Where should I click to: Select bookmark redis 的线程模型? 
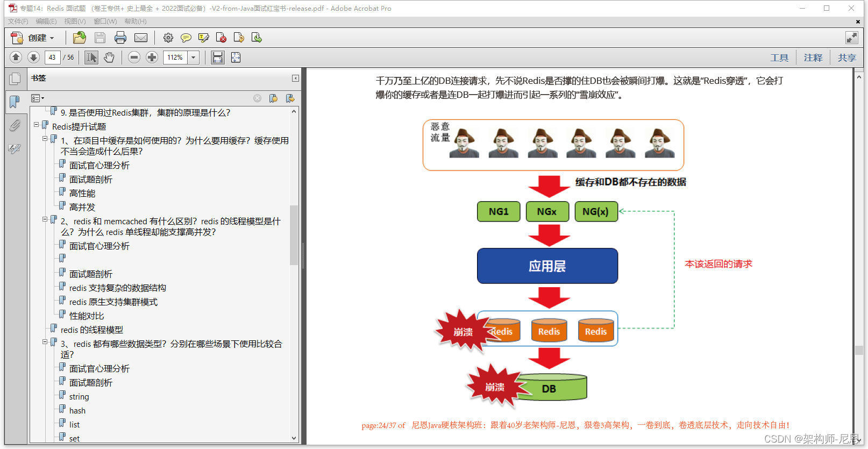92,330
